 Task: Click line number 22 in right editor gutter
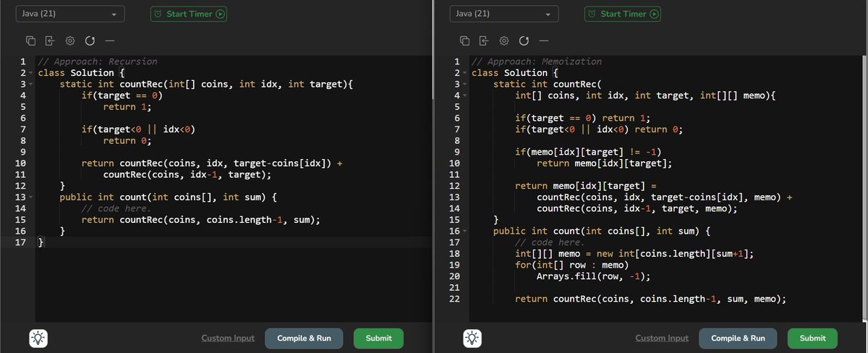click(454, 298)
